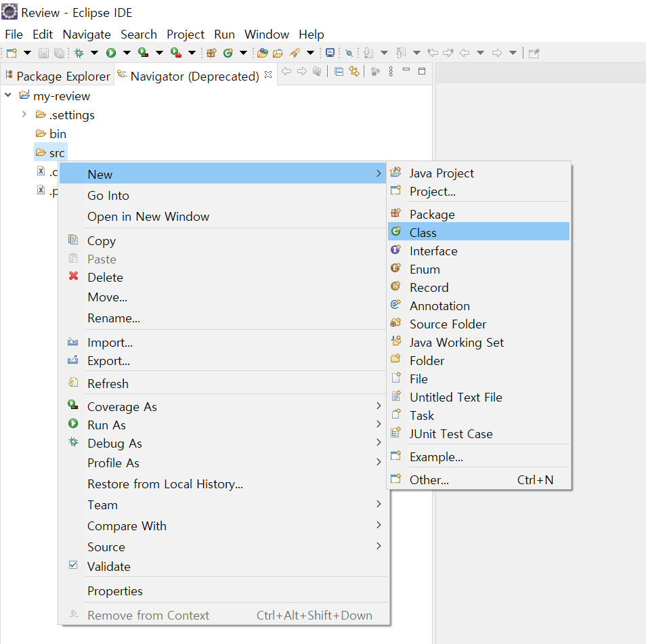Screen dimensions: 646x644
Task: Choose Java Project from the New submenu
Action: (x=479, y=173)
